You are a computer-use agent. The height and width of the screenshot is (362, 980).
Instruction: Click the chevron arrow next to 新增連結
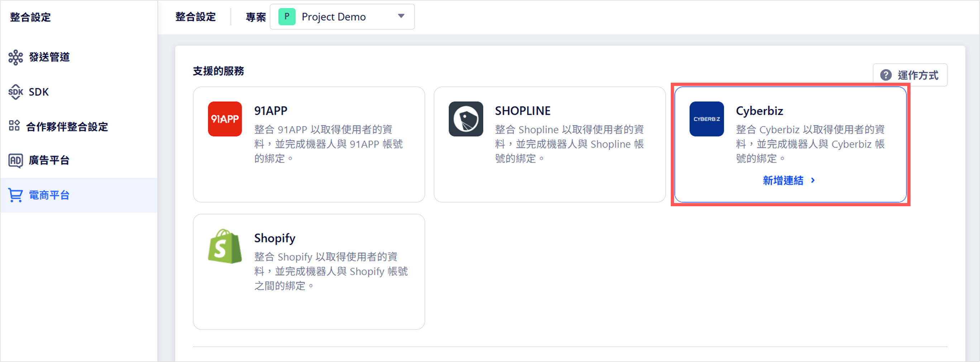(x=813, y=180)
